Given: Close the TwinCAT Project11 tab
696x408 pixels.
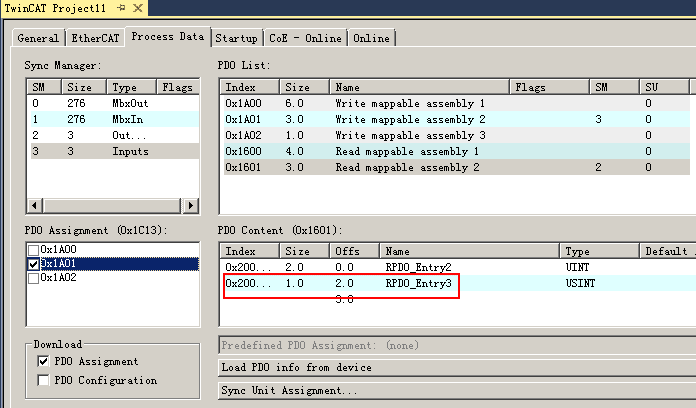Looking at the screenshot, I should 137,8.
